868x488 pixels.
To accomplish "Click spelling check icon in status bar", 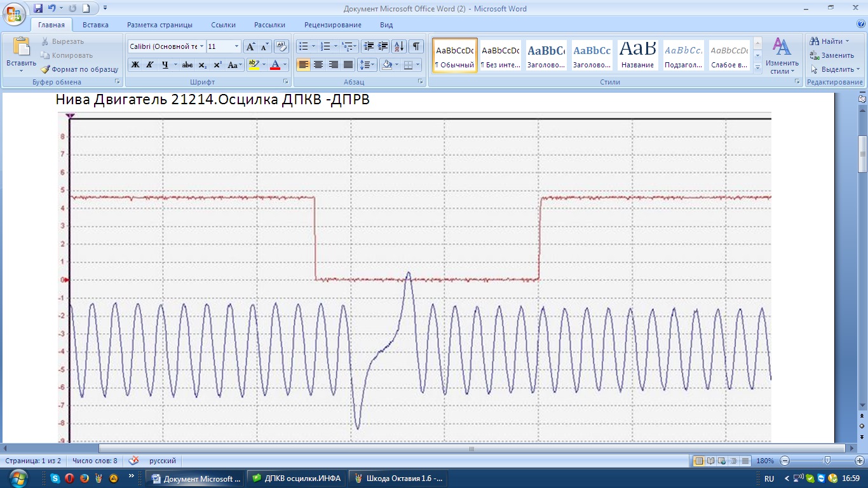I will tap(133, 461).
